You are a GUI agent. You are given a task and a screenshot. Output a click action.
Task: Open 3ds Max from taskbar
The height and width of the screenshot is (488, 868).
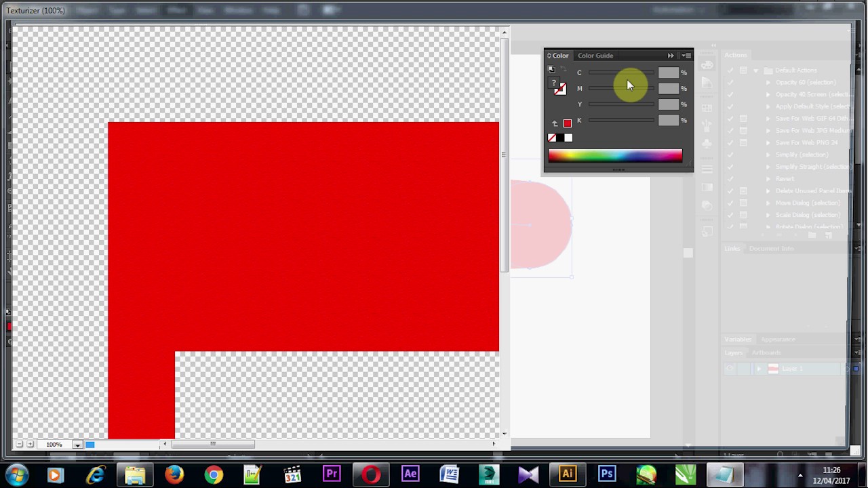489,474
